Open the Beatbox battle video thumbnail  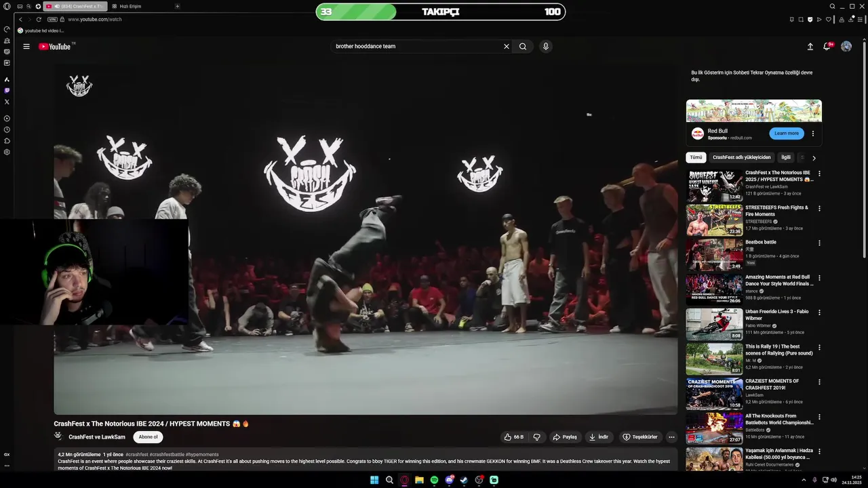pyautogui.click(x=714, y=254)
